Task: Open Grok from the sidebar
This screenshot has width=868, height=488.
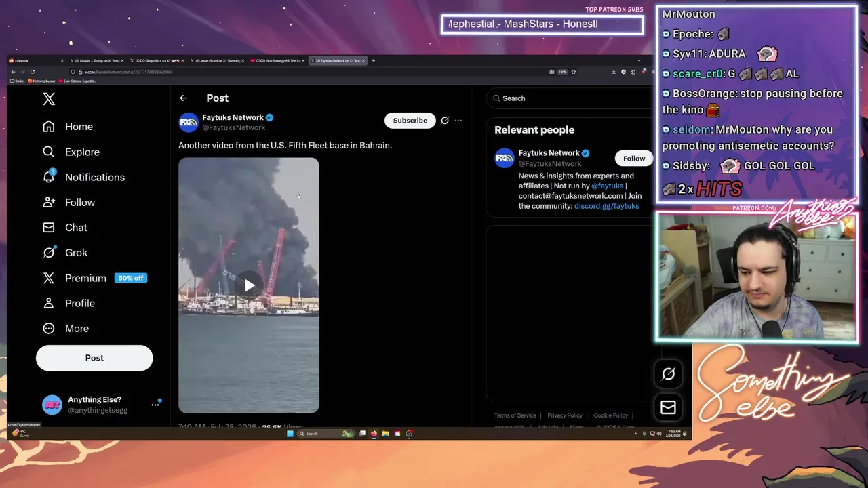Action: click(x=65, y=252)
